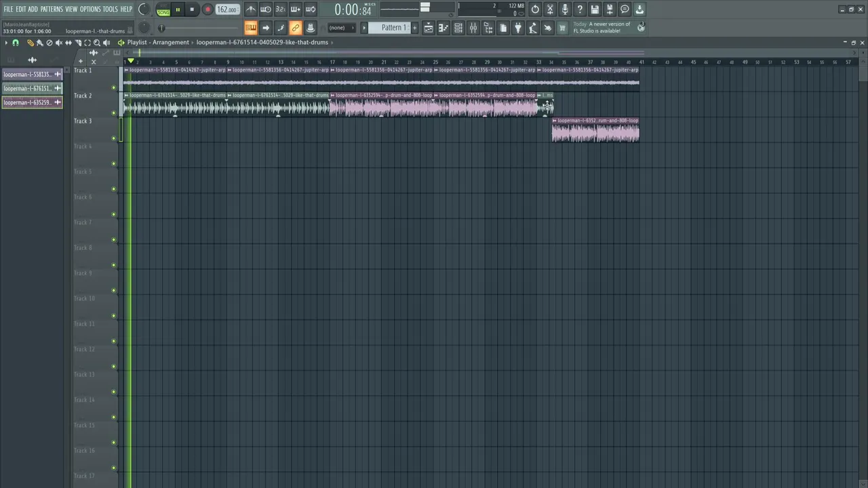Image resolution: width=868 pixels, height=488 pixels.
Task: Open help with the question mark icon
Action: (580, 9)
